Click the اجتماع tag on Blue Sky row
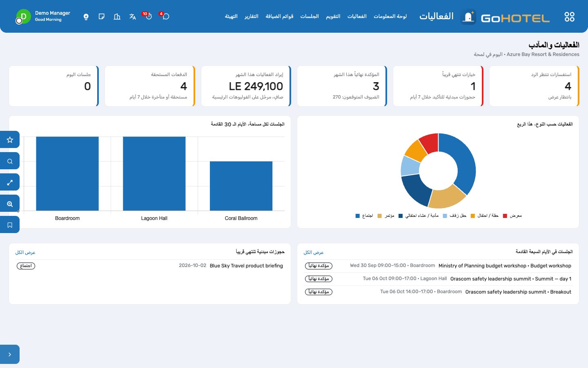588x368 pixels. pyautogui.click(x=26, y=266)
